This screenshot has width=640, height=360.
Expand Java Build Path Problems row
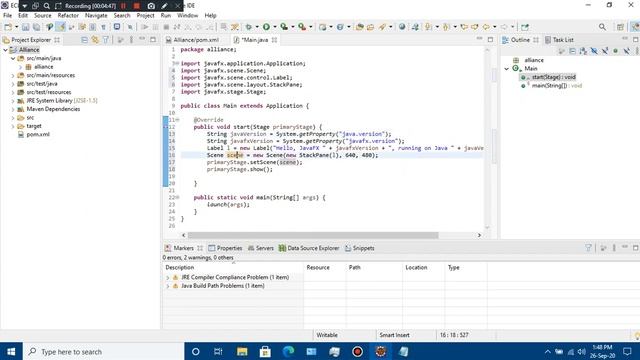[x=167, y=286]
